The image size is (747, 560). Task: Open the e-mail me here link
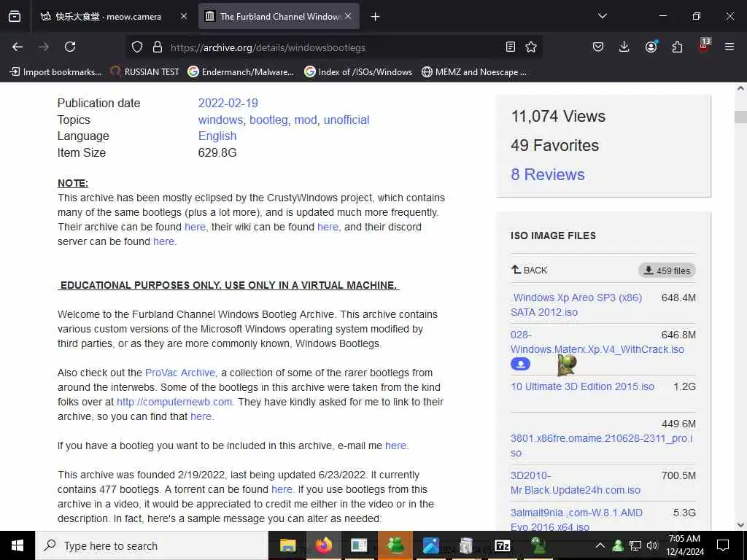pos(396,446)
